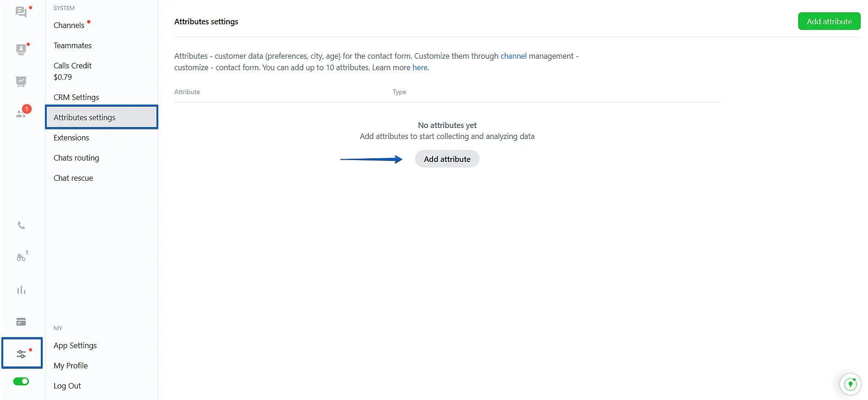Open Teammates settings
The width and height of the screenshot is (868, 400).
coord(72,45)
